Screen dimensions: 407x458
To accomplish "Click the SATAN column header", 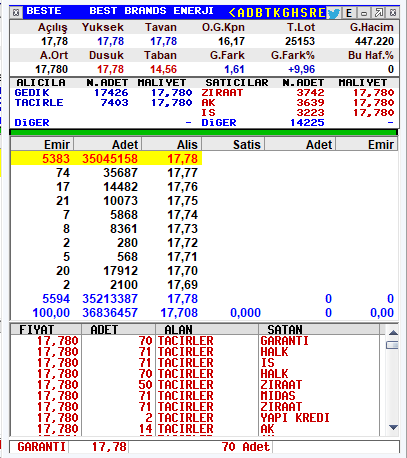I will point(319,330).
